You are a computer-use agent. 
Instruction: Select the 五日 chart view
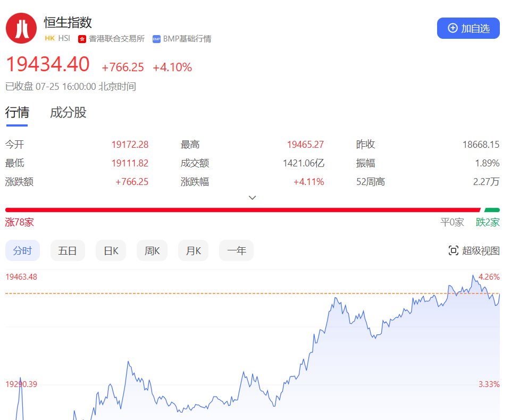(x=68, y=250)
